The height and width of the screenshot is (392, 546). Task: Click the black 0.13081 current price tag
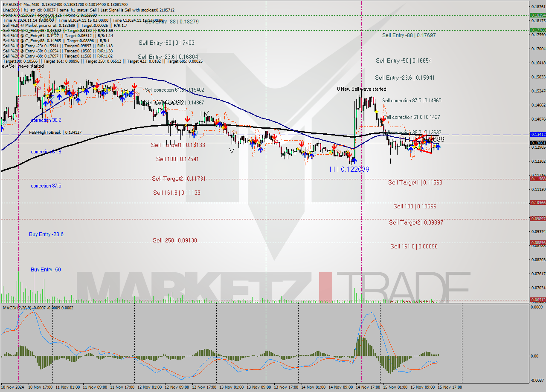(537, 143)
